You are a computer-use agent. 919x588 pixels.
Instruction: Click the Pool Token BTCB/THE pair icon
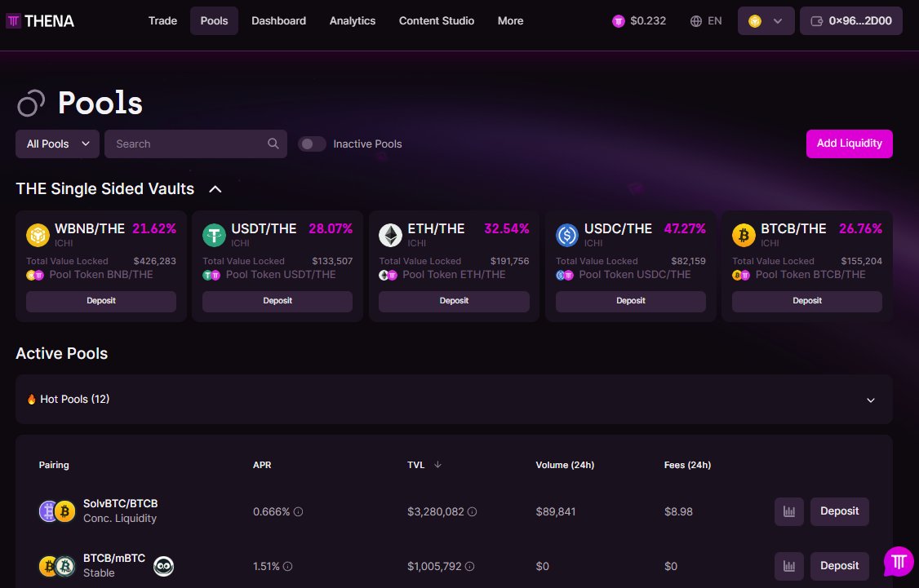pyautogui.click(x=741, y=276)
